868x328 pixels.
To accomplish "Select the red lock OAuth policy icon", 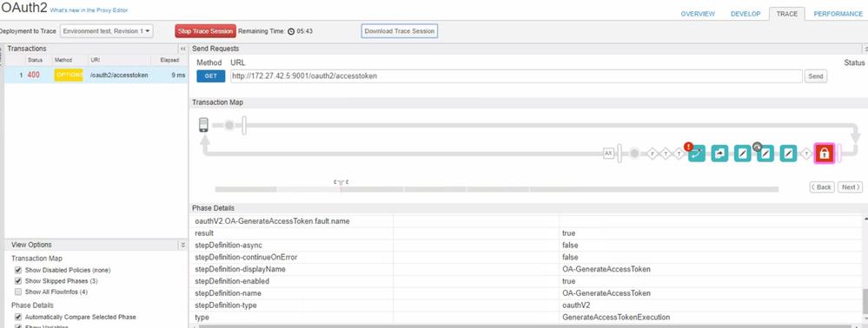I will [x=824, y=154].
